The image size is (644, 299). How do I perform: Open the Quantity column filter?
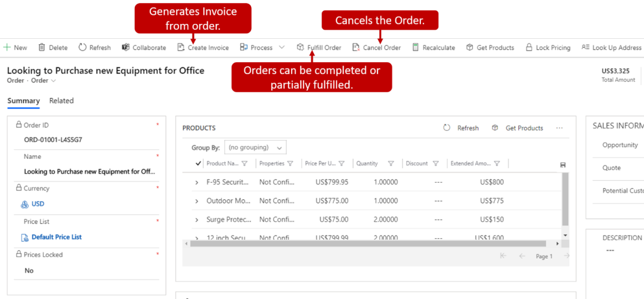coord(391,164)
